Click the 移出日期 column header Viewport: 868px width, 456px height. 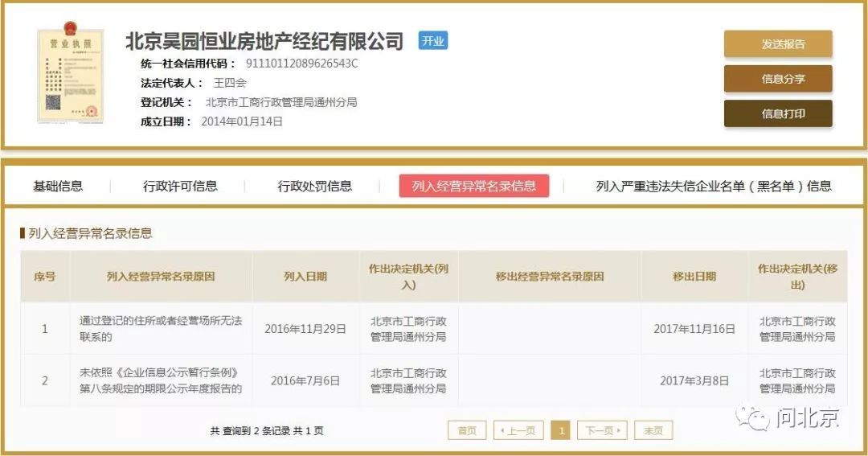694,277
